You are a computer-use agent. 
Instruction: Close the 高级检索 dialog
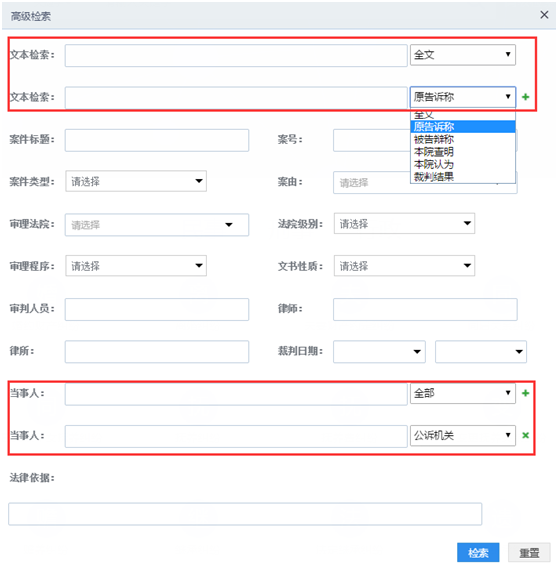(x=544, y=15)
